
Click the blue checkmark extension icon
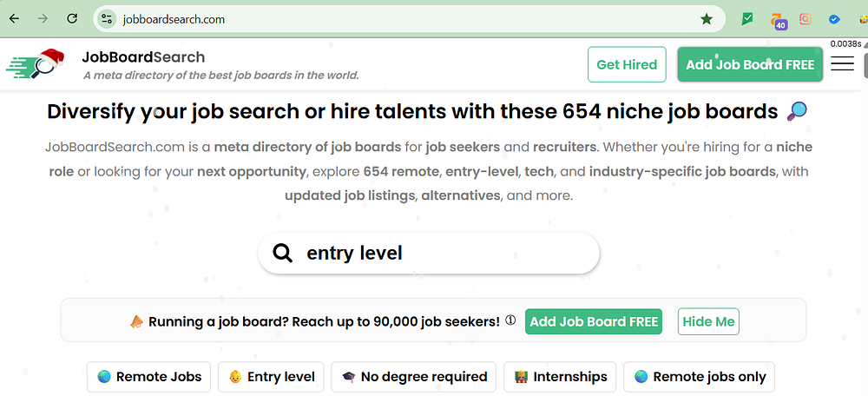tap(834, 18)
